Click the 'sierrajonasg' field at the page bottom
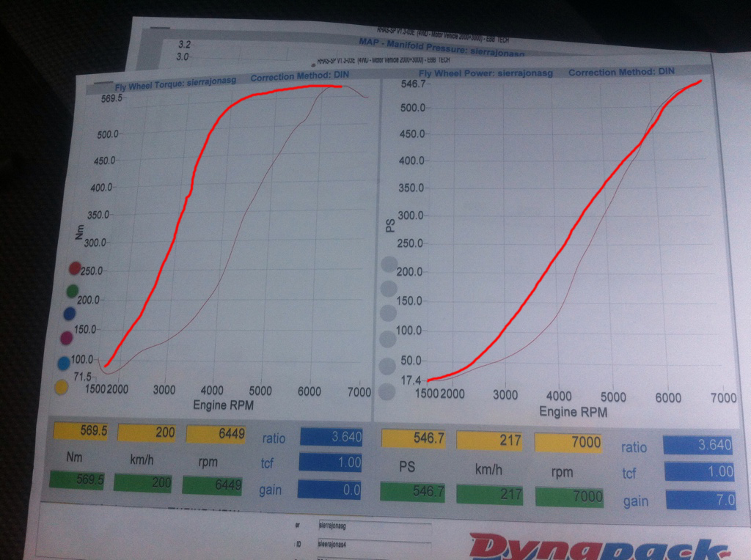751x560 pixels. tap(375, 526)
